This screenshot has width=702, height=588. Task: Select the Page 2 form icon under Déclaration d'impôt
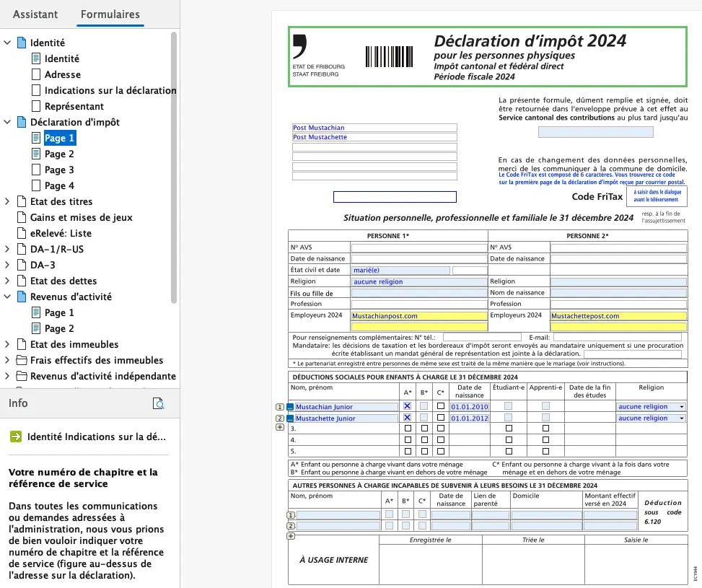[x=34, y=154]
